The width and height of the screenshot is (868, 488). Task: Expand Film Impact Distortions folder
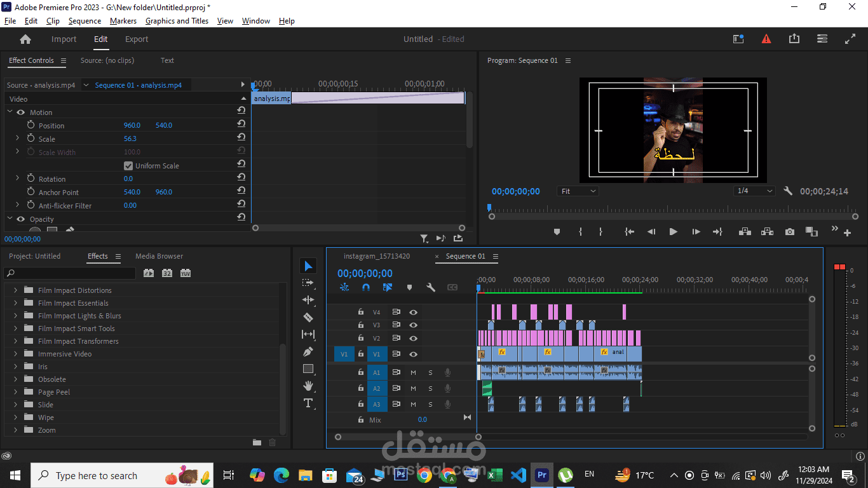(x=15, y=290)
